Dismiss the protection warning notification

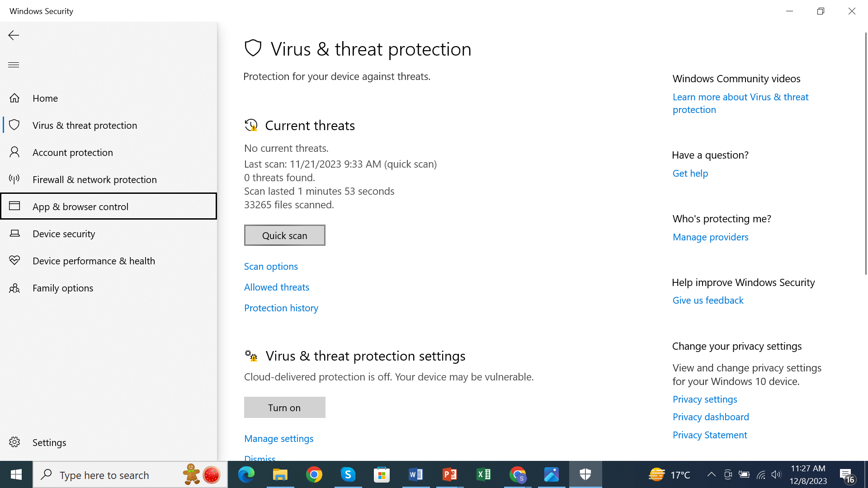point(259,458)
